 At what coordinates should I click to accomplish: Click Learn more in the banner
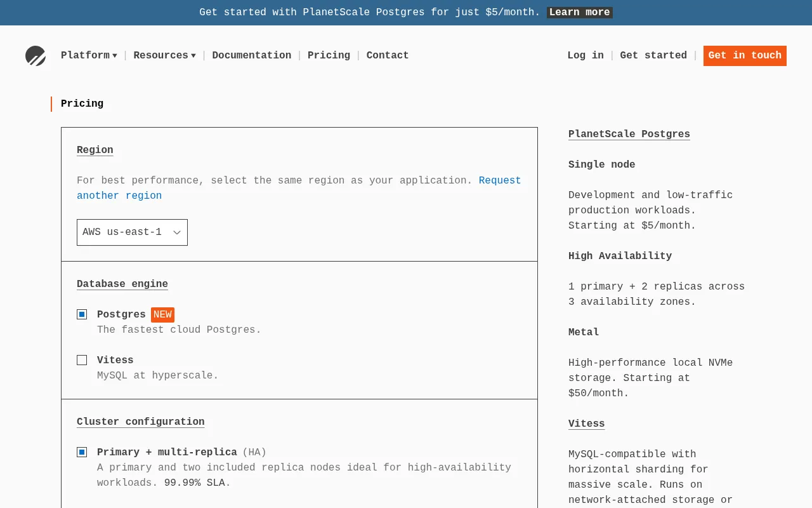tap(580, 13)
